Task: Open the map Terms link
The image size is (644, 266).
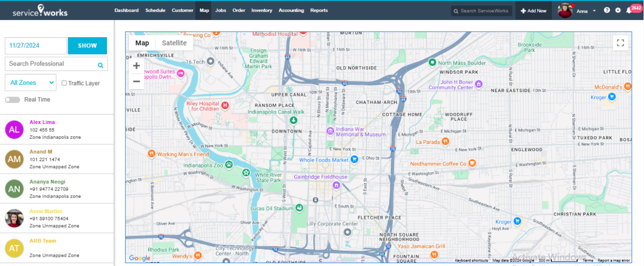Action: 588,261
